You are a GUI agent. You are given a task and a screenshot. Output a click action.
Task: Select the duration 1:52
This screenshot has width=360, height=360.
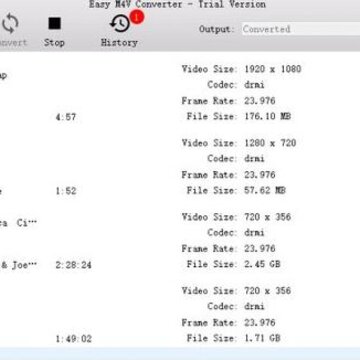coord(66,191)
